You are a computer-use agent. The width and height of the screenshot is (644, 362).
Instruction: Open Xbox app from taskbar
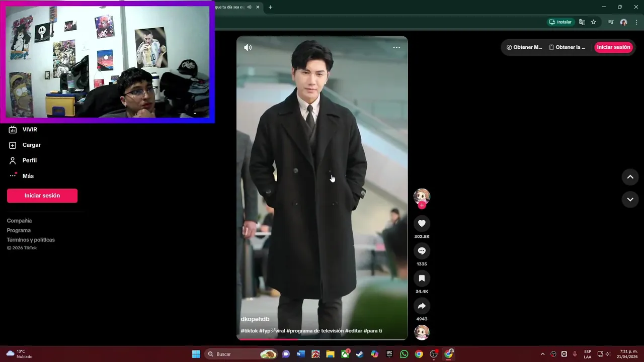(345, 354)
